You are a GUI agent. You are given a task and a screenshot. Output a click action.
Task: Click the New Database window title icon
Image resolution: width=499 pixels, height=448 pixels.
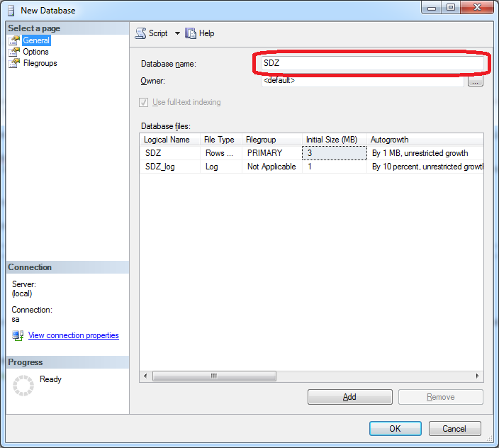(11, 11)
